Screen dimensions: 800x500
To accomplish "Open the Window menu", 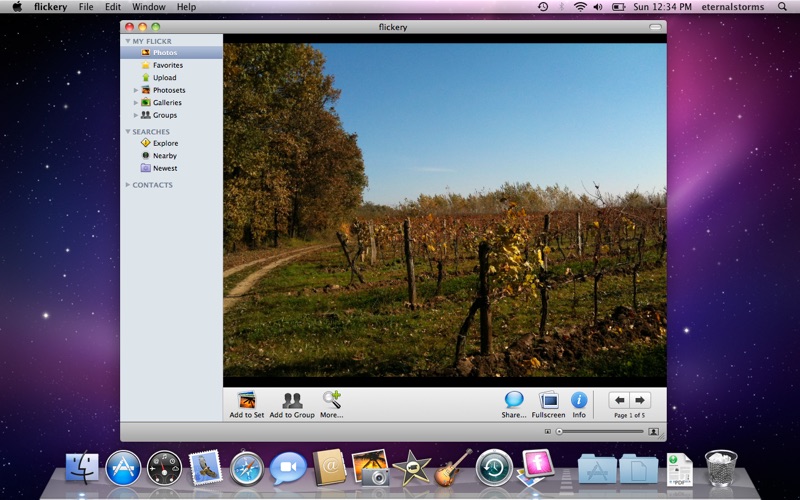I will click(x=148, y=7).
